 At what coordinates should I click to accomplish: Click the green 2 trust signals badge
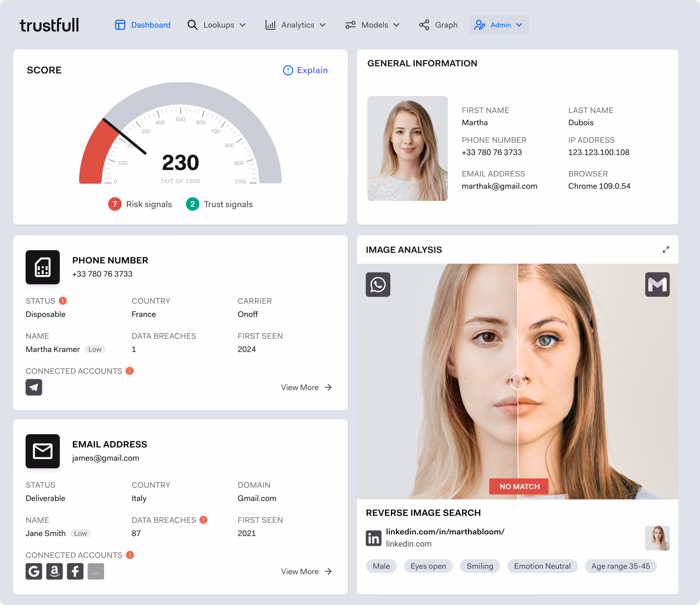(x=192, y=204)
